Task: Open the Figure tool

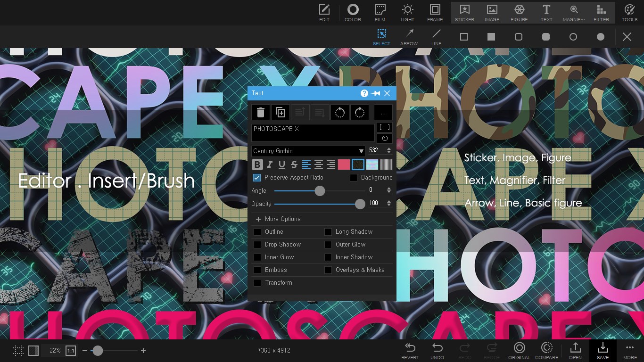Action: [x=519, y=12]
